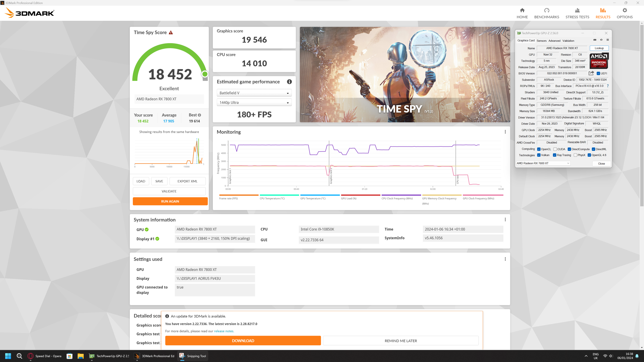Click the Options gear icon

[625, 11]
